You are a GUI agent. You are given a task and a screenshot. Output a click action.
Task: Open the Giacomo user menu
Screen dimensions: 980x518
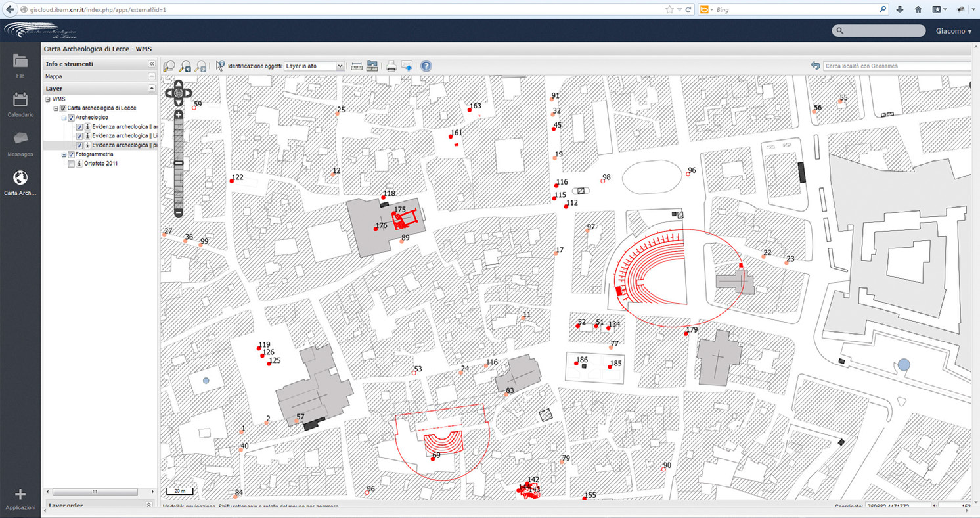[954, 31]
